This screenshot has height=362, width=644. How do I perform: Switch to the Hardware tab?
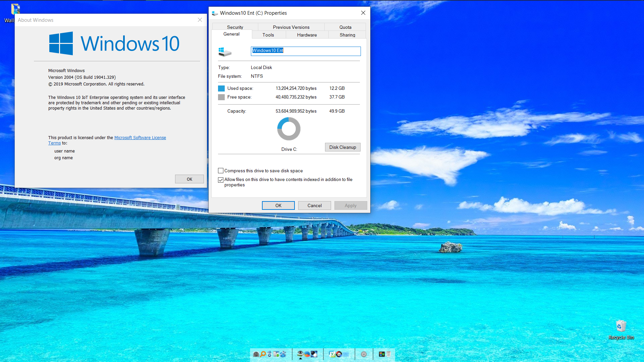pyautogui.click(x=307, y=35)
